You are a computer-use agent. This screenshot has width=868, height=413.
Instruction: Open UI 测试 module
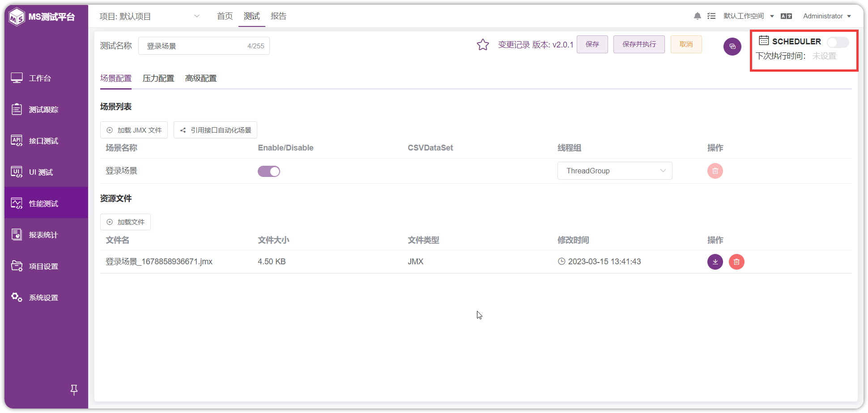tap(46, 172)
